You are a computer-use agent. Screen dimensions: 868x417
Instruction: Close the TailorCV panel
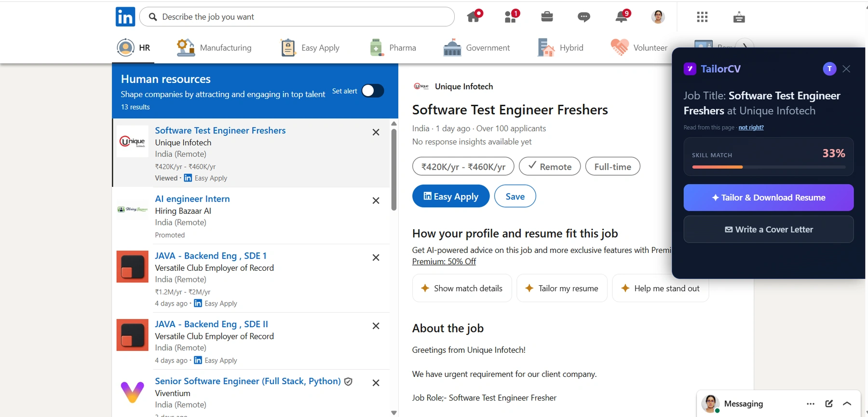[x=846, y=69]
